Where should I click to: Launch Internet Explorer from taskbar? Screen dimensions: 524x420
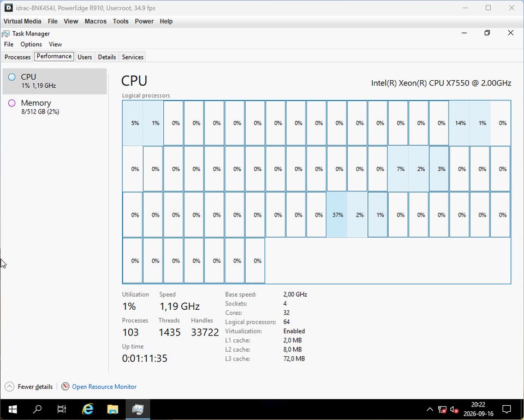(x=88, y=409)
